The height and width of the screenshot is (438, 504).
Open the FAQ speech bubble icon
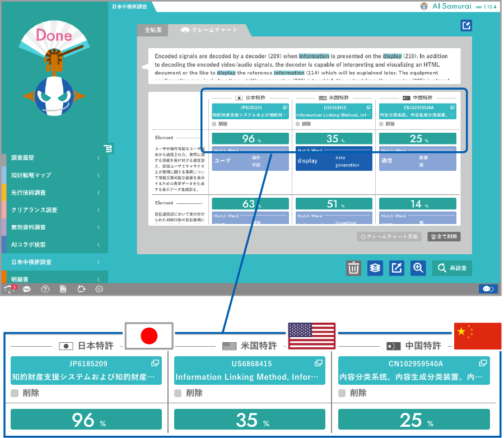pyautogui.click(x=26, y=289)
